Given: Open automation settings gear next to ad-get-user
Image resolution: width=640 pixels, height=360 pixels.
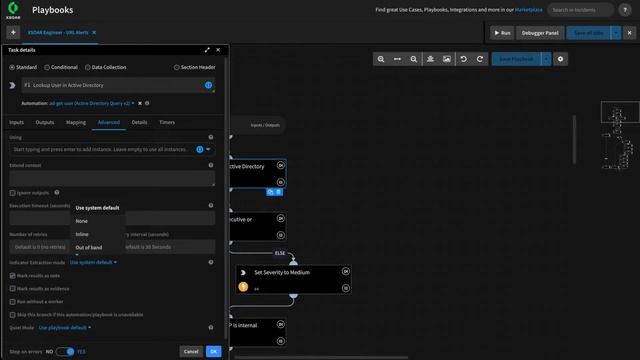Looking at the screenshot, I should click(x=147, y=104).
